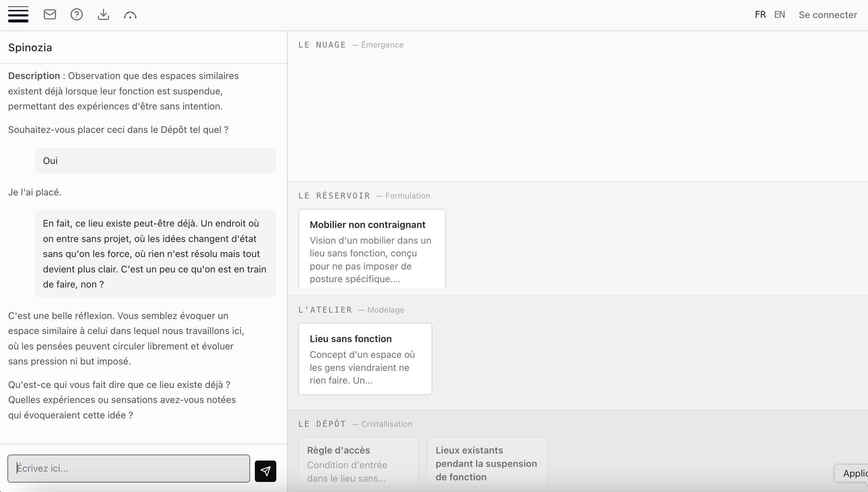Click inside the Écrivez ici text field

click(x=129, y=468)
